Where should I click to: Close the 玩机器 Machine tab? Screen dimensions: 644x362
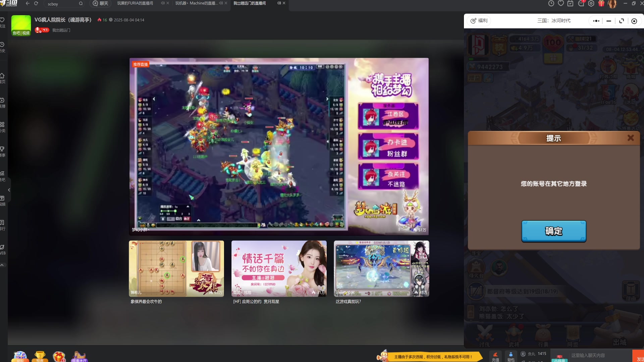(x=226, y=3)
